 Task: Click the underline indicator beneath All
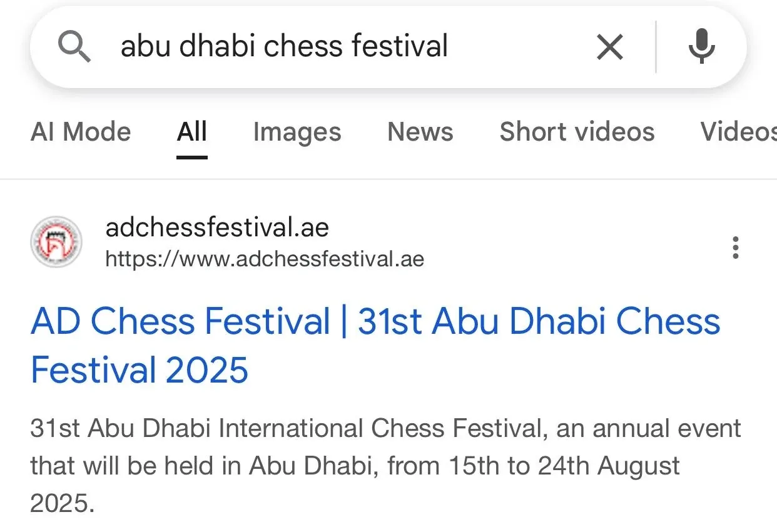[192, 157]
